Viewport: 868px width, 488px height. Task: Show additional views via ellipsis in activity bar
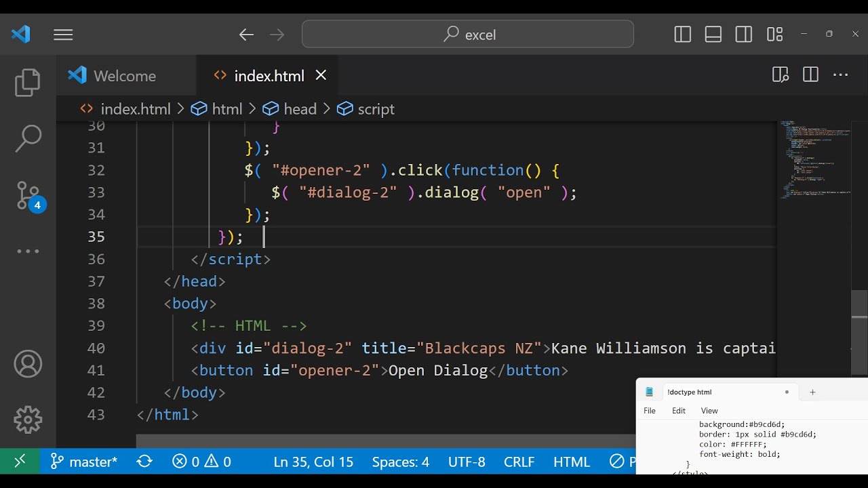point(28,251)
